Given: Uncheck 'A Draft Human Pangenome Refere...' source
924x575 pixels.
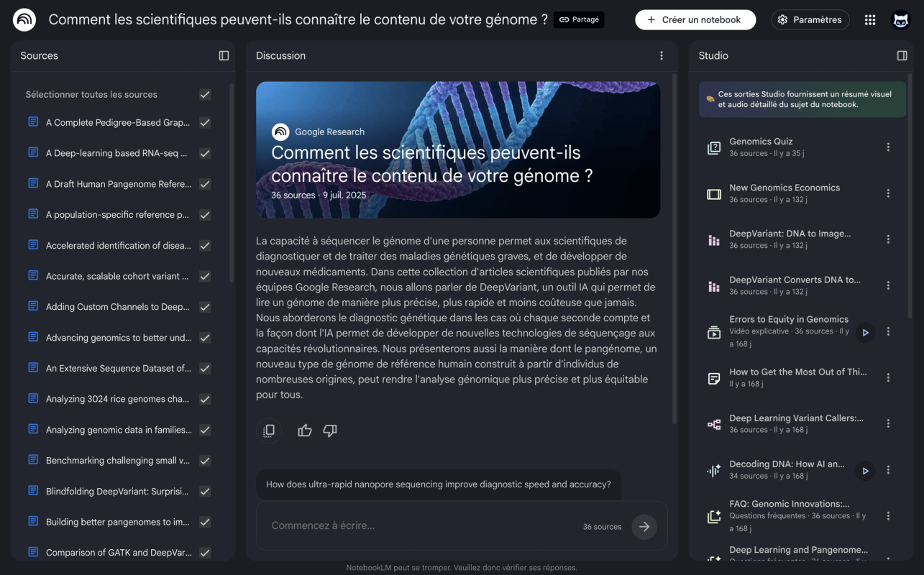Looking at the screenshot, I should click(x=205, y=184).
